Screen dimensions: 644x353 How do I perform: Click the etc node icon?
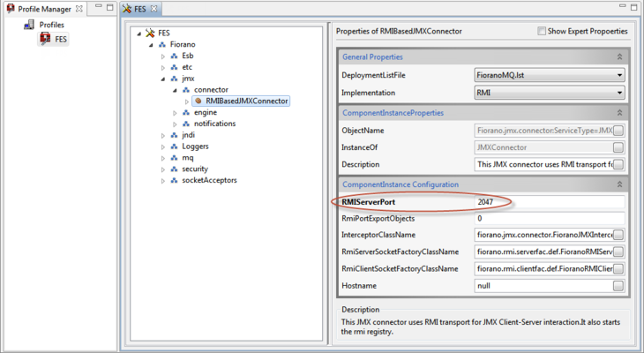[x=174, y=67]
